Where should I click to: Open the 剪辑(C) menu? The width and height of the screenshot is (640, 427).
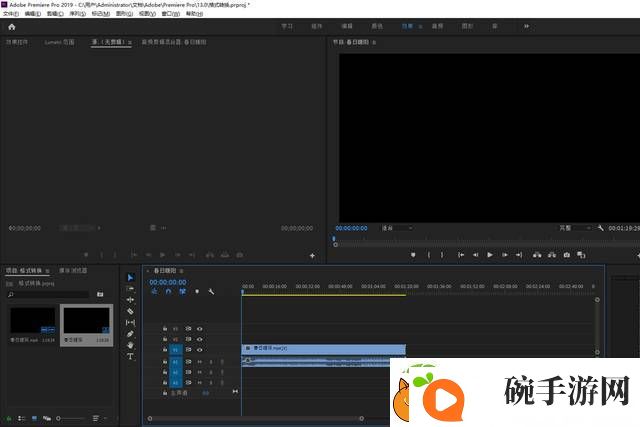coord(55,14)
